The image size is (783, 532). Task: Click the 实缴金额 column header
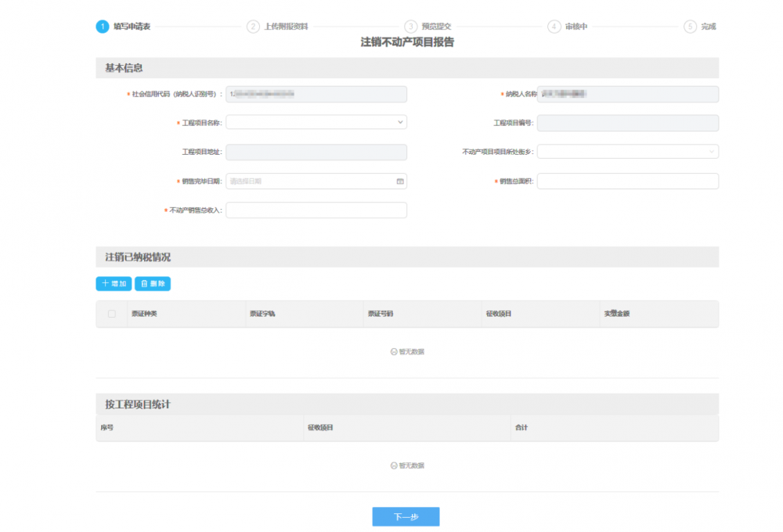coord(617,314)
